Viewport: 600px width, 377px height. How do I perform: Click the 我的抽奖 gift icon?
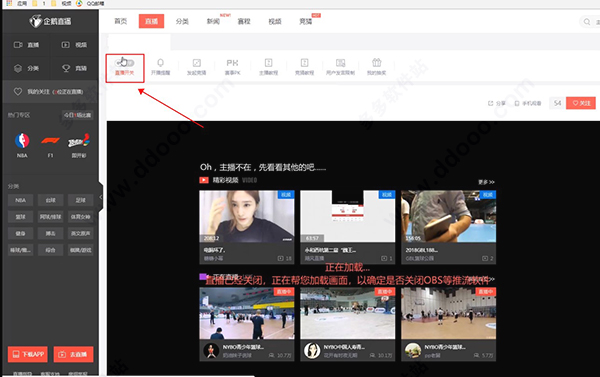[x=377, y=62]
